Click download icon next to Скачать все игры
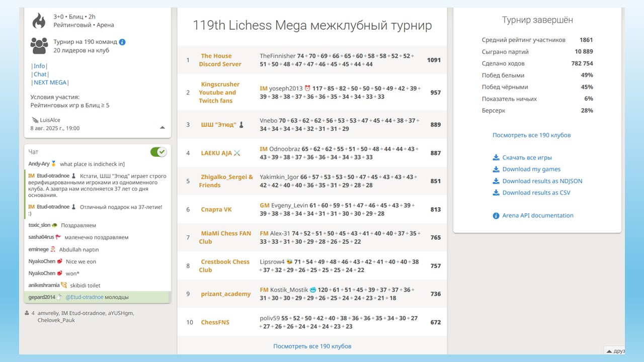The width and height of the screenshot is (644, 362). (496, 157)
